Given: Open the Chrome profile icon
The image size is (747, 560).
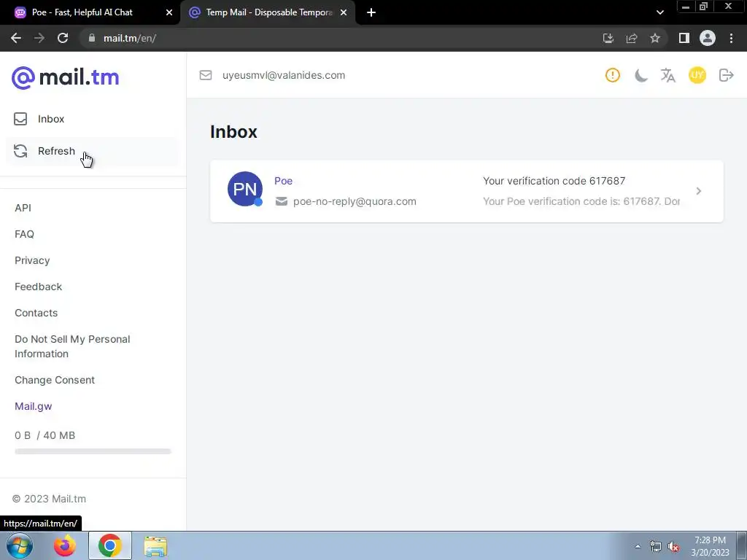Looking at the screenshot, I should pos(708,38).
